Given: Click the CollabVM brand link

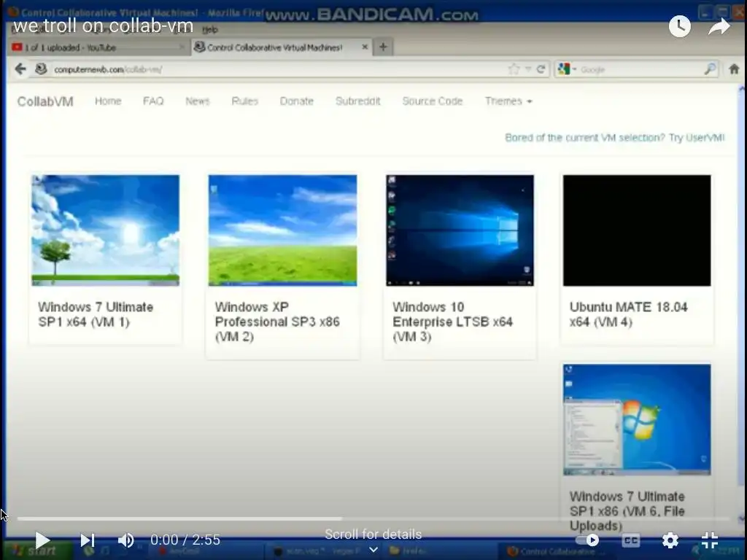Looking at the screenshot, I should pyautogui.click(x=45, y=101).
